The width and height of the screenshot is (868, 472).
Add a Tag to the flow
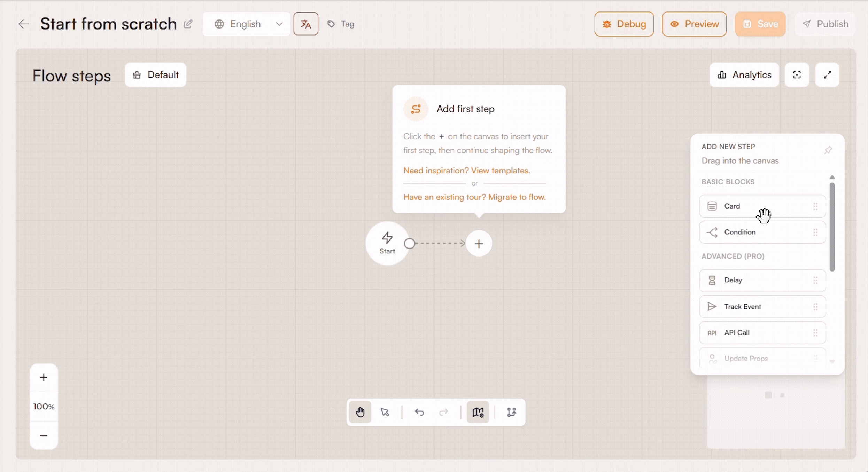click(341, 24)
